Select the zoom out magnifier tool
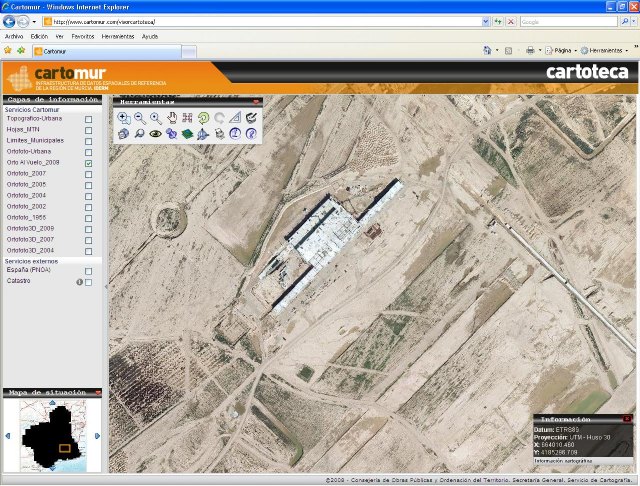640x486 pixels. (139, 117)
